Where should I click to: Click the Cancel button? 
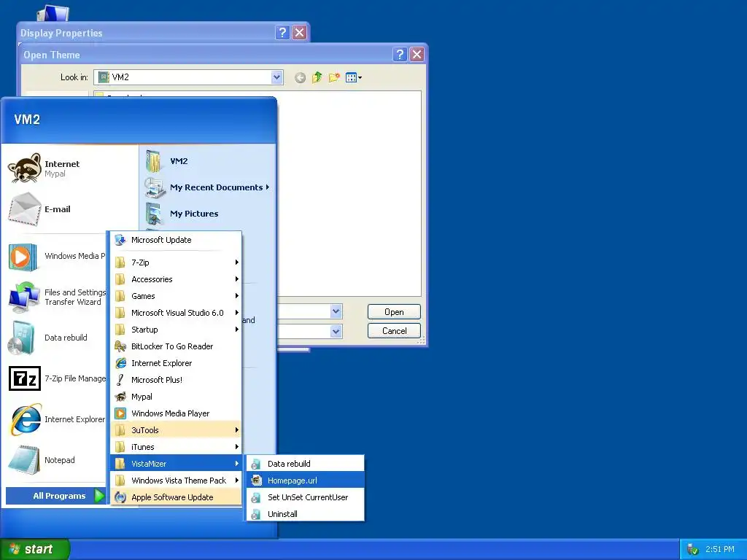point(394,331)
